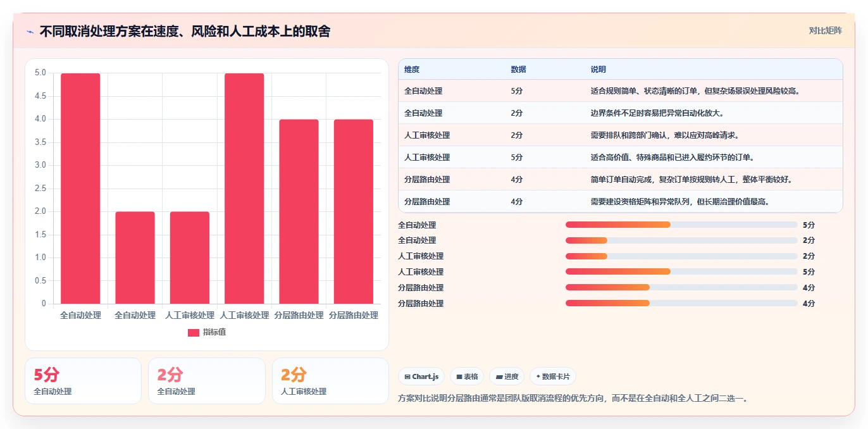Click the 2分 人工审核处理 data card
Screen dimensions: 868x429
[330, 381]
